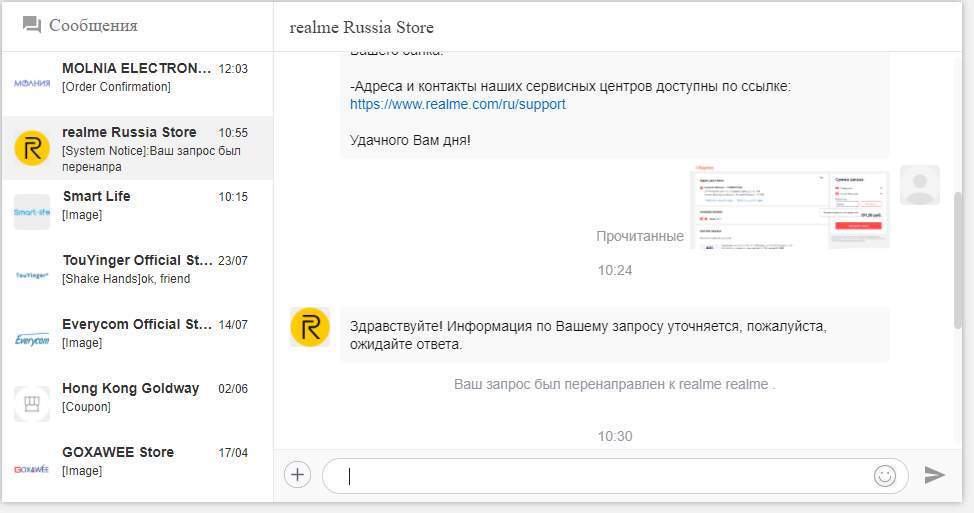Viewport: 974px width, 513px height.
Task: Click the 10:30 timestamp in chat
Action: [x=615, y=436]
